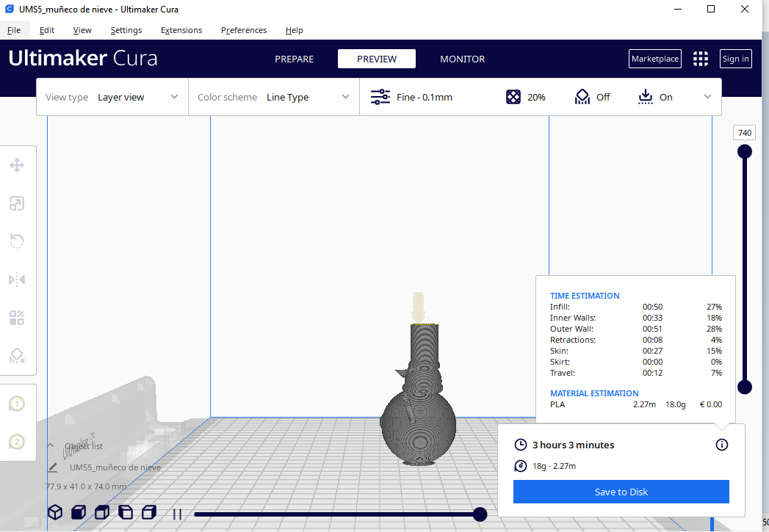
Task: Click the Inner Walls: time row
Action: pyautogui.click(x=635, y=318)
